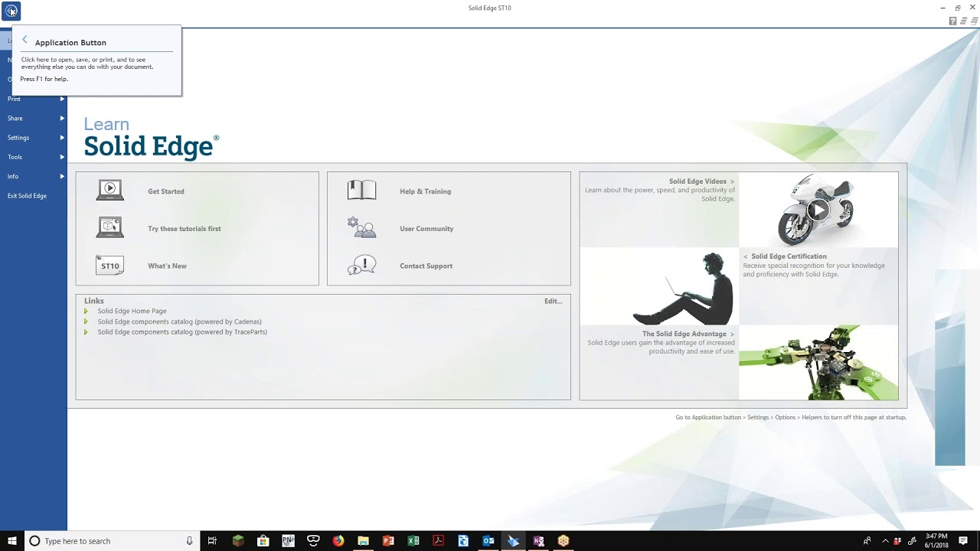Click The Solid Edge Advantage heading

click(x=684, y=334)
